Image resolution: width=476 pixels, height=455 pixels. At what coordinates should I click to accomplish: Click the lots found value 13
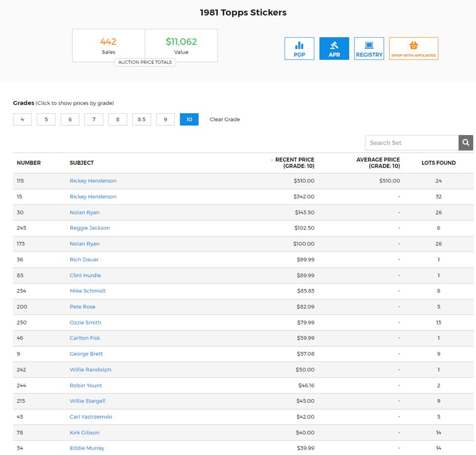coord(438,322)
